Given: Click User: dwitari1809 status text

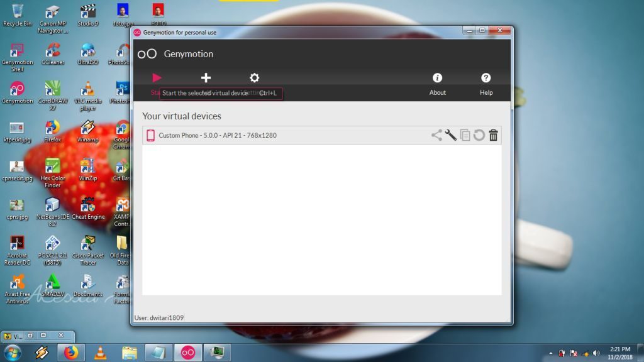Looking at the screenshot, I should click(x=159, y=317).
